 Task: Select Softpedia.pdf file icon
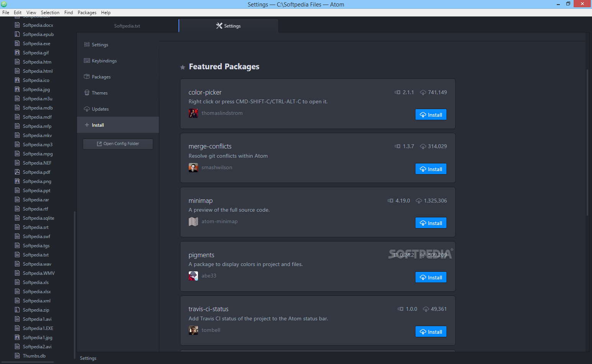(17, 172)
